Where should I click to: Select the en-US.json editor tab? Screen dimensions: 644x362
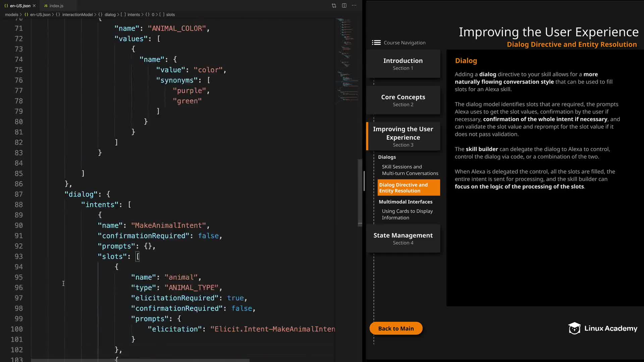[20, 6]
